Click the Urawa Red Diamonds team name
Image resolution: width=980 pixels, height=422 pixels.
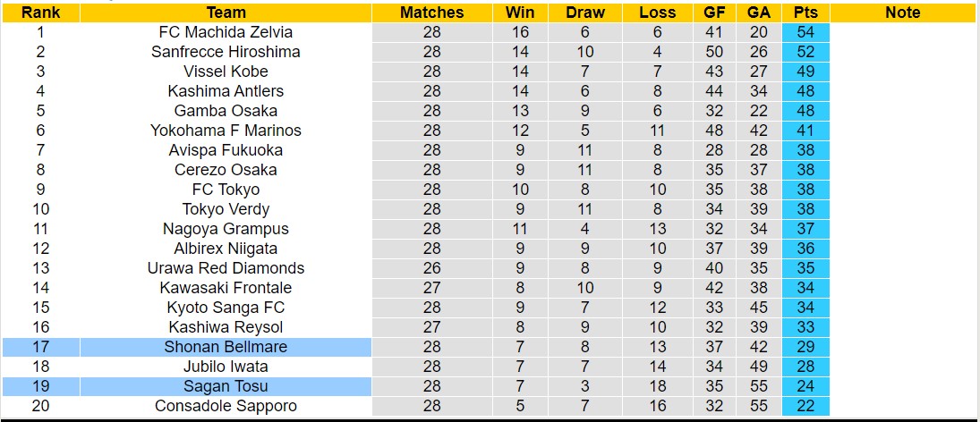(226, 268)
